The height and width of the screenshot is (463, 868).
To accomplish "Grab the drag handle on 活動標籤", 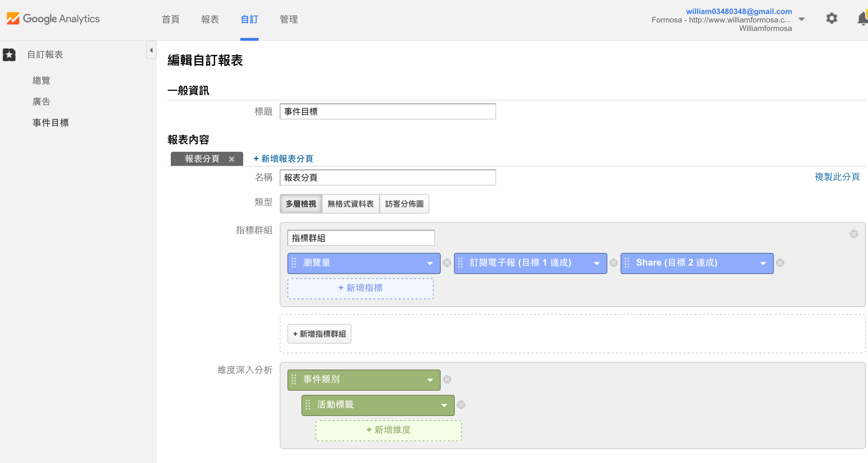I will coord(308,405).
